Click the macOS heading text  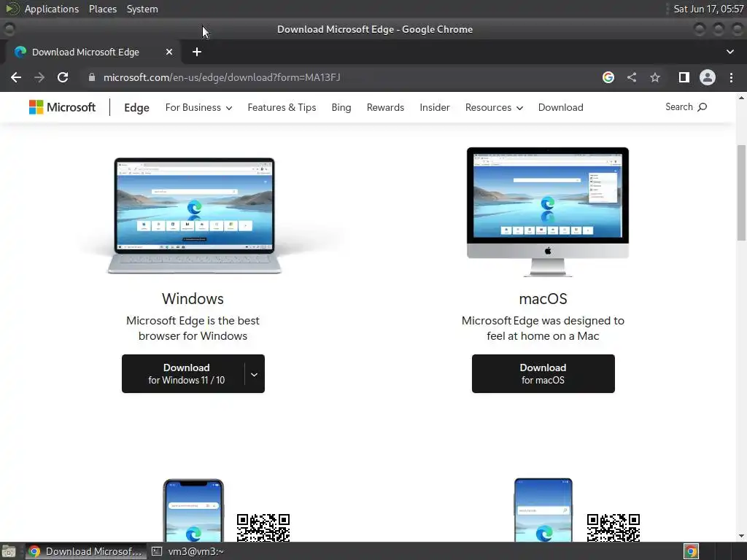click(x=543, y=298)
